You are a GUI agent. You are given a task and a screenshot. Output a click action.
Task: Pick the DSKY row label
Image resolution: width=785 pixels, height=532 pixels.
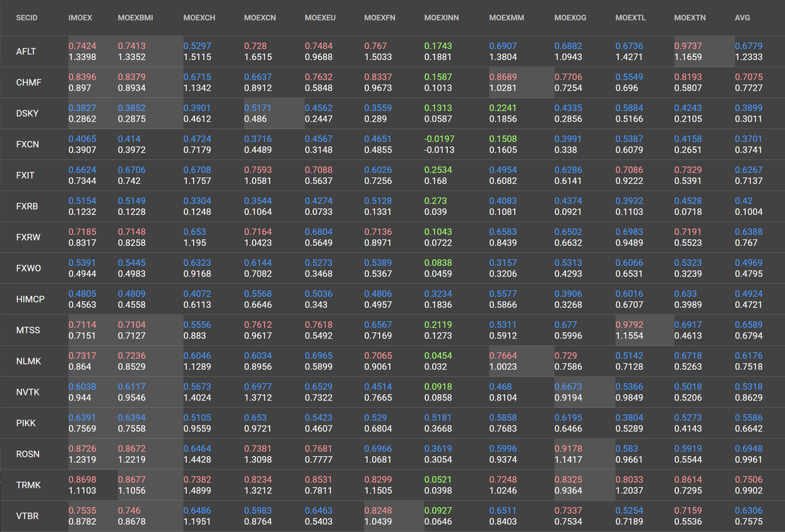tap(27, 113)
